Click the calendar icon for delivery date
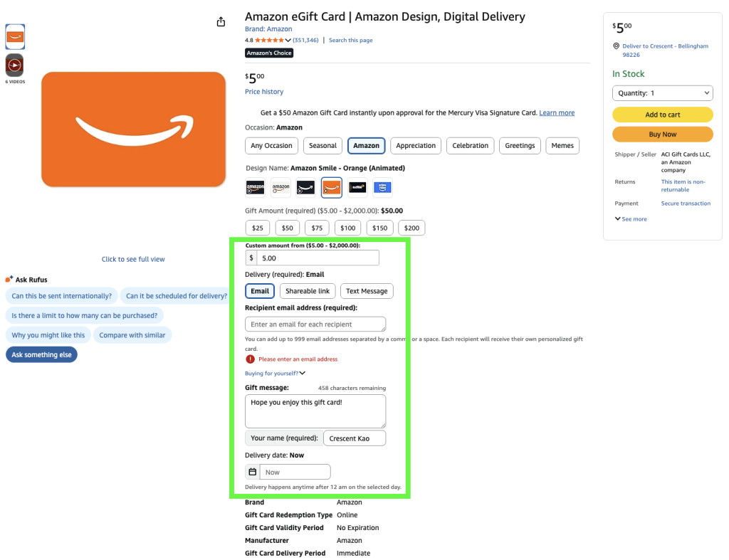 252,472
